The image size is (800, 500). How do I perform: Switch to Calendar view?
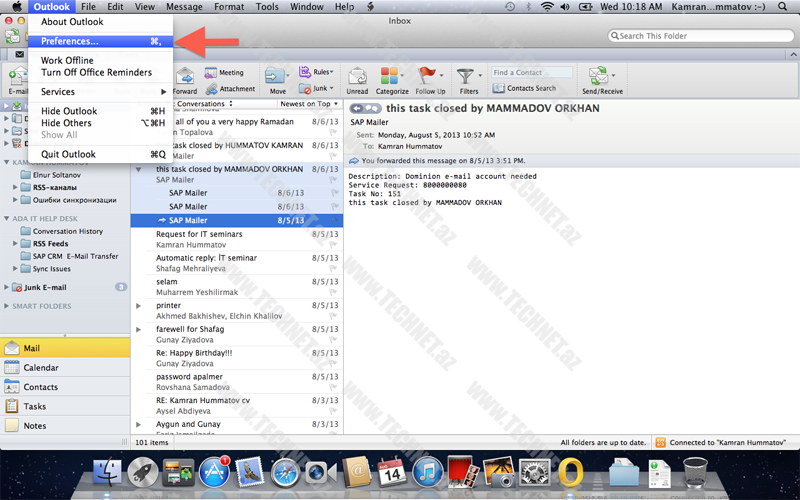65,367
